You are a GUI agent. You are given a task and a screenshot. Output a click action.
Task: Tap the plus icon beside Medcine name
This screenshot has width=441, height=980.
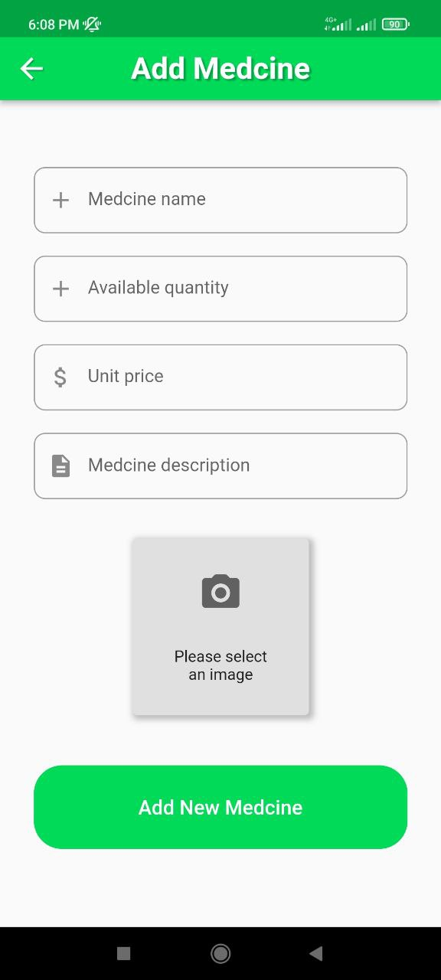coord(60,200)
